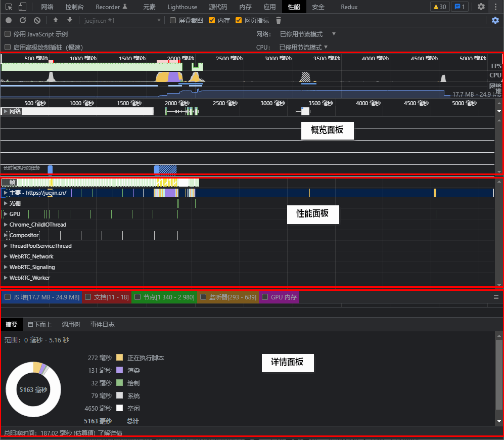The height and width of the screenshot is (440, 504).
Task: Click the trash can garbage collection icon
Action: click(x=278, y=20)
